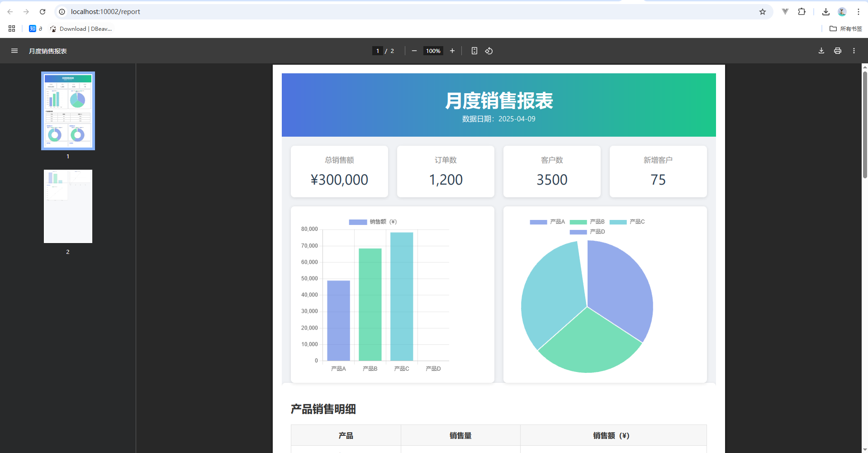Bookmark the page using the star button

(763, 11)
